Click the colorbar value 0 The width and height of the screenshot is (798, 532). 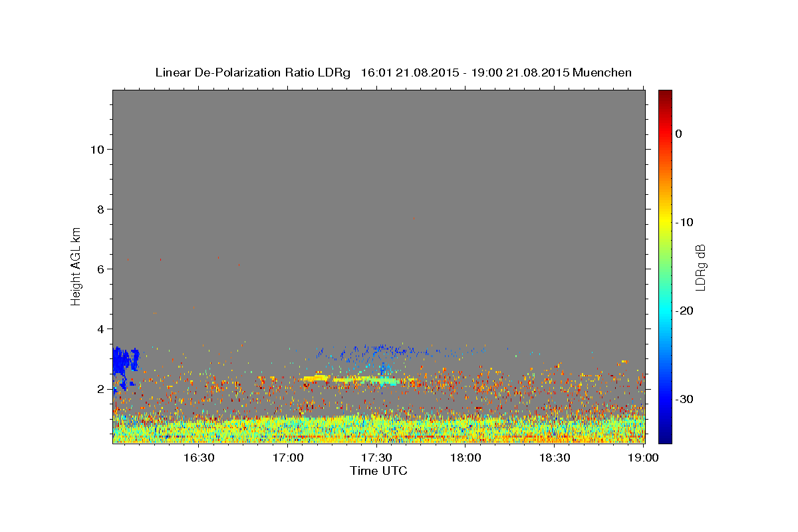(679, 134)
